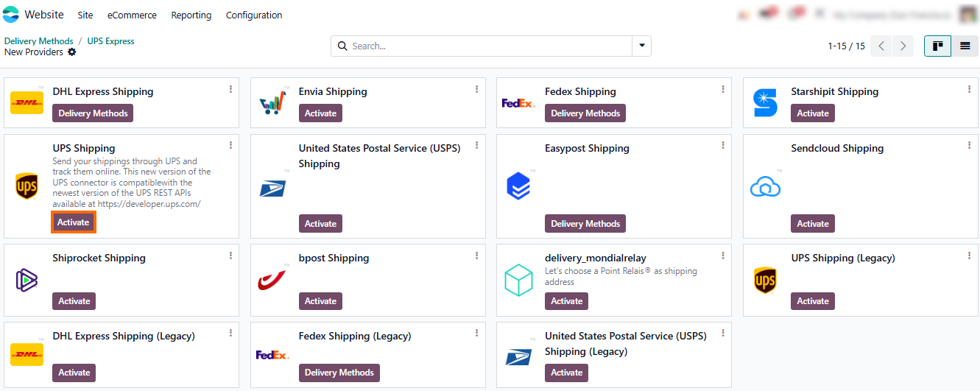Click the gear icon beside New Providers
This screenshot has height=391, width=980.
tap(72, 52)
